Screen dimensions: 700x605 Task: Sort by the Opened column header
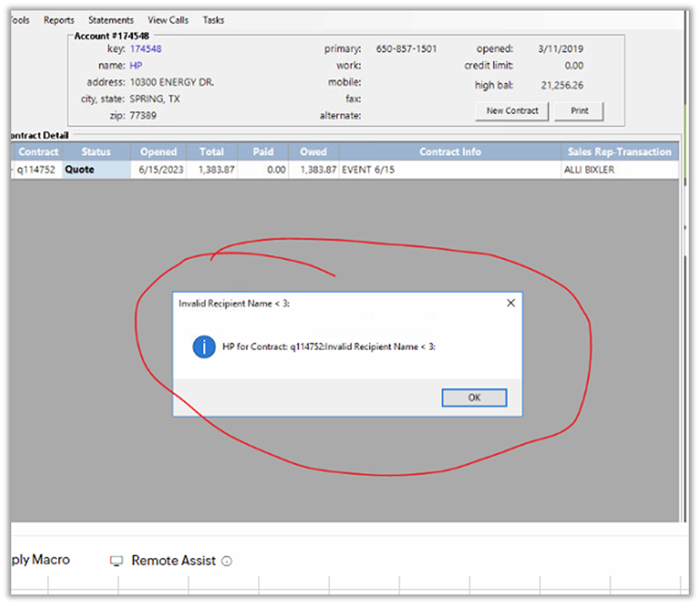pos(158,152)
